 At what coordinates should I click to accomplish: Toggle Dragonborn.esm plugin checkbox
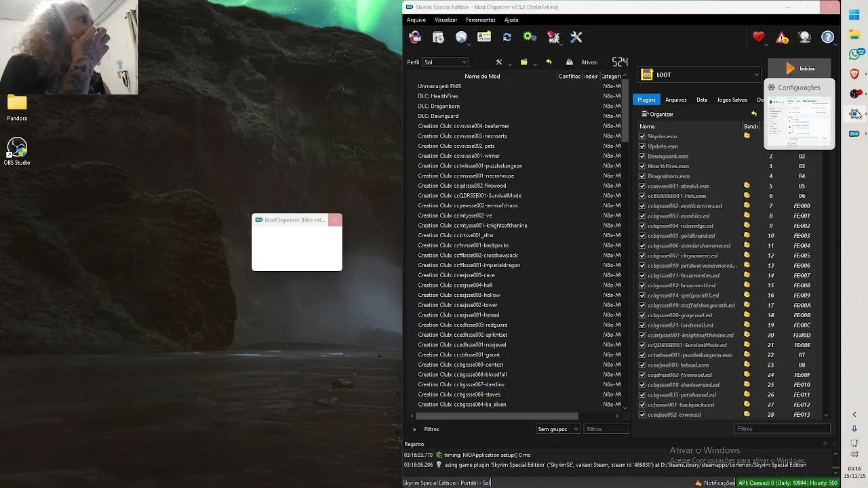coord(642,176)
